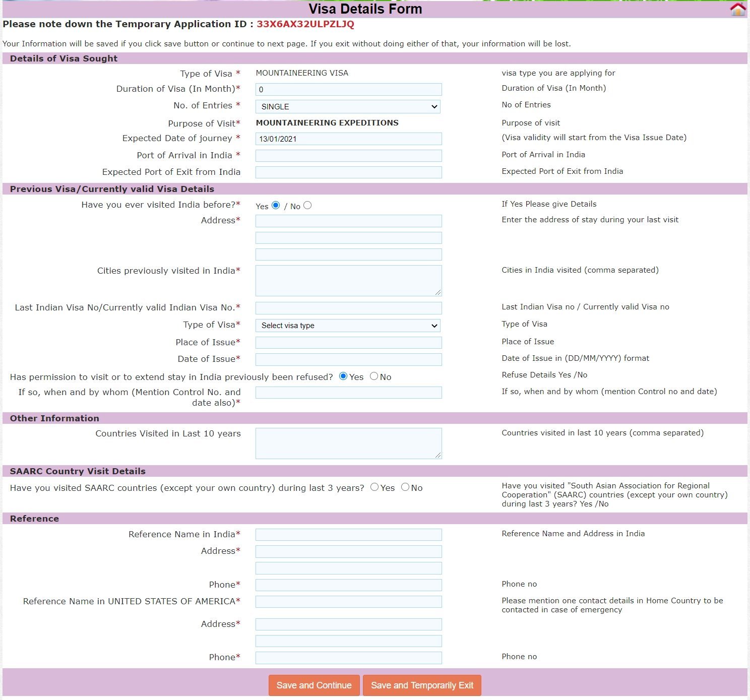Image resolution: width=750 pixels, height=700 pixels.
Task: Click second Address line of US reference
Action: (349, 641)
